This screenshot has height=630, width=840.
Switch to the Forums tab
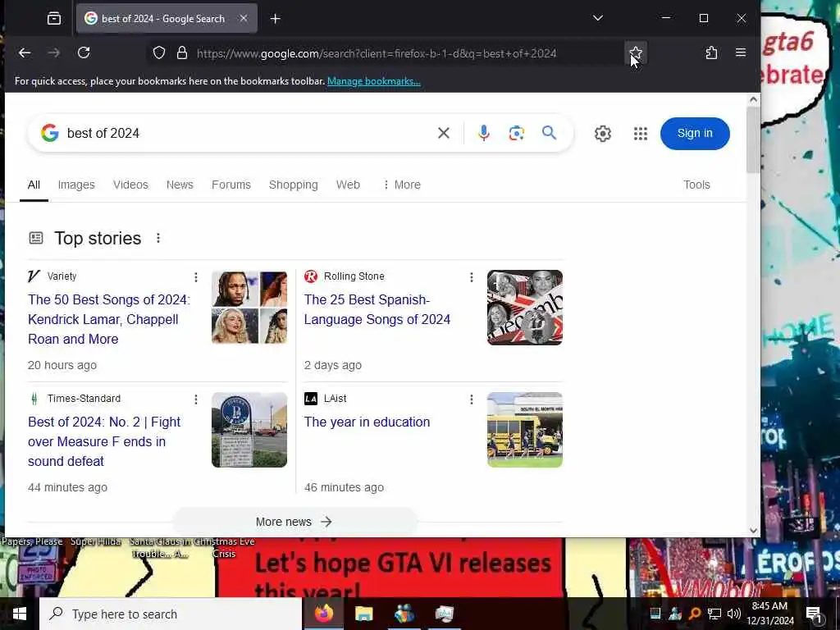tap(231, 185)
